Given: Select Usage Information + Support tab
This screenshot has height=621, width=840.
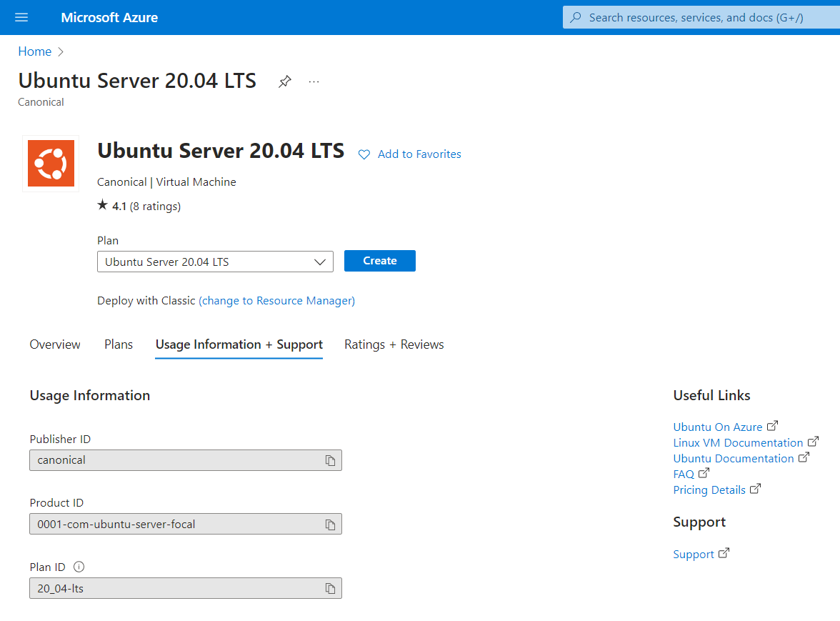Looking at the screenshot, I should (x=239, y=344).
